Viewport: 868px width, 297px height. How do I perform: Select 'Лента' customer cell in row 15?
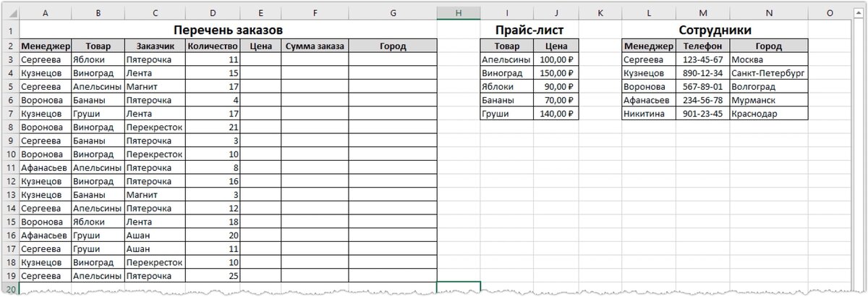155,222
